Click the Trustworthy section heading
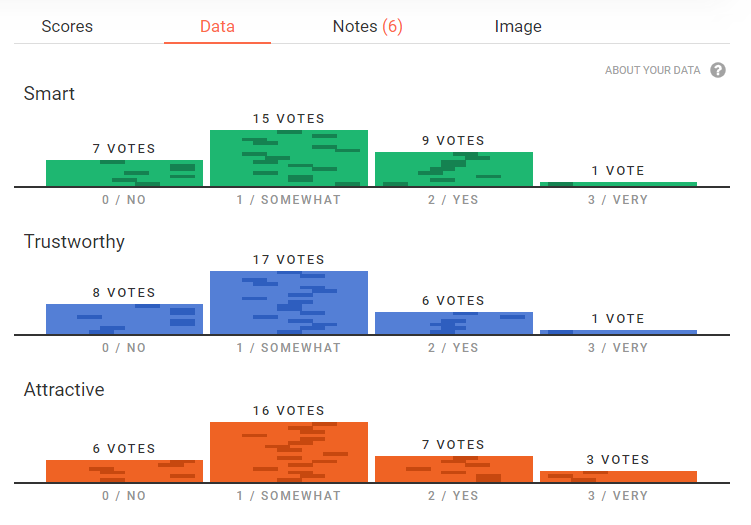Image resolution: width=751 pixels, height=525 pixels. [74, 242]
